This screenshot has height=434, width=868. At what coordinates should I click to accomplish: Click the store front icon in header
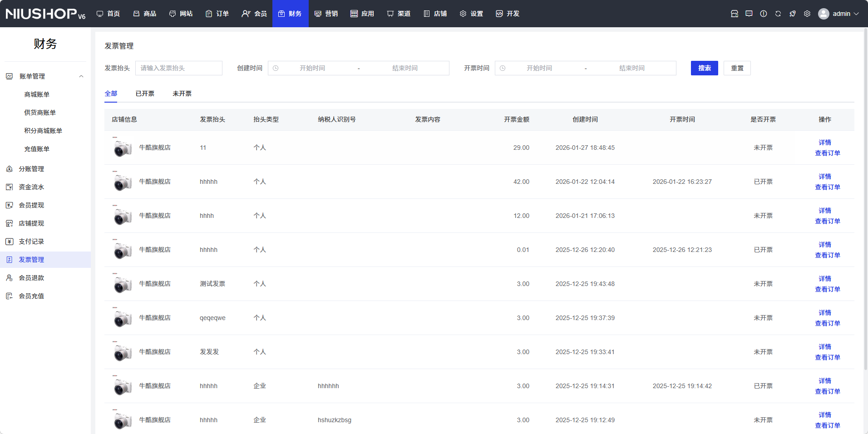735,14
